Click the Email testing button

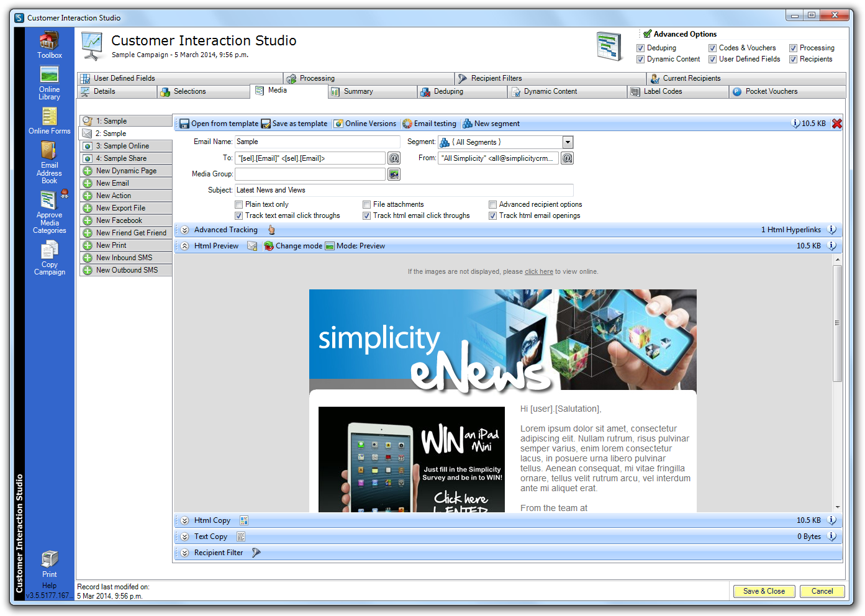click(x=429, y=124)
